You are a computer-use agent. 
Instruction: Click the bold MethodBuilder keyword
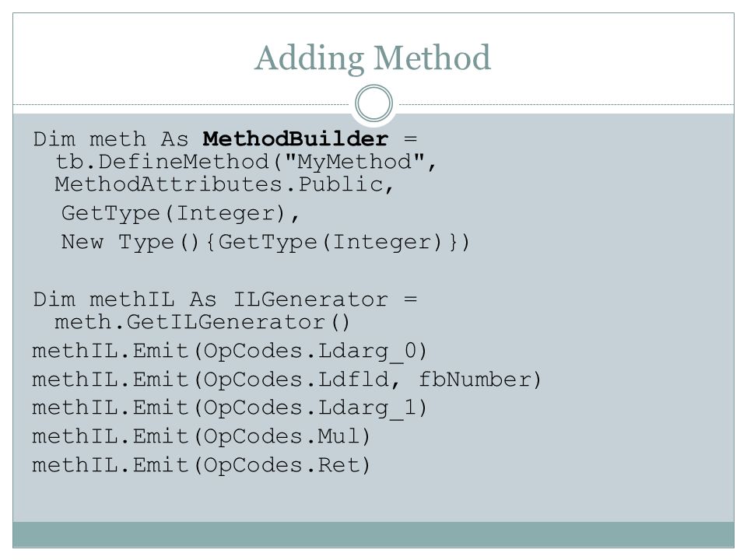pyautogui.click(x=296, y=139)
